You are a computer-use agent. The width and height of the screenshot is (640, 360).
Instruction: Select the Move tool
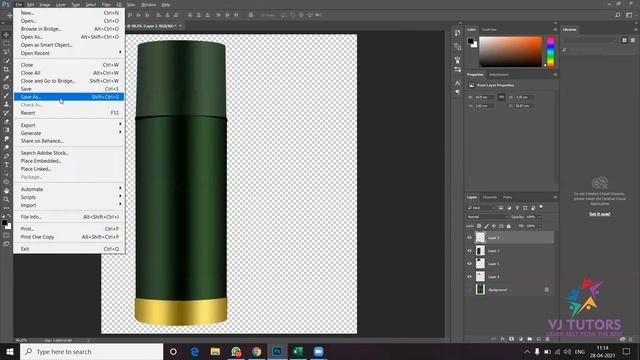pos(6,35)
